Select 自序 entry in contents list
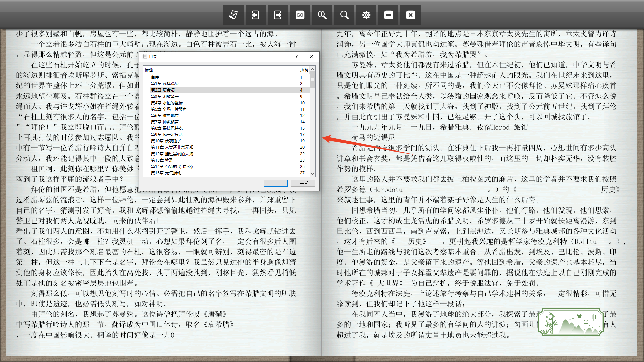 pyautogui.click(x=155, y=77)
